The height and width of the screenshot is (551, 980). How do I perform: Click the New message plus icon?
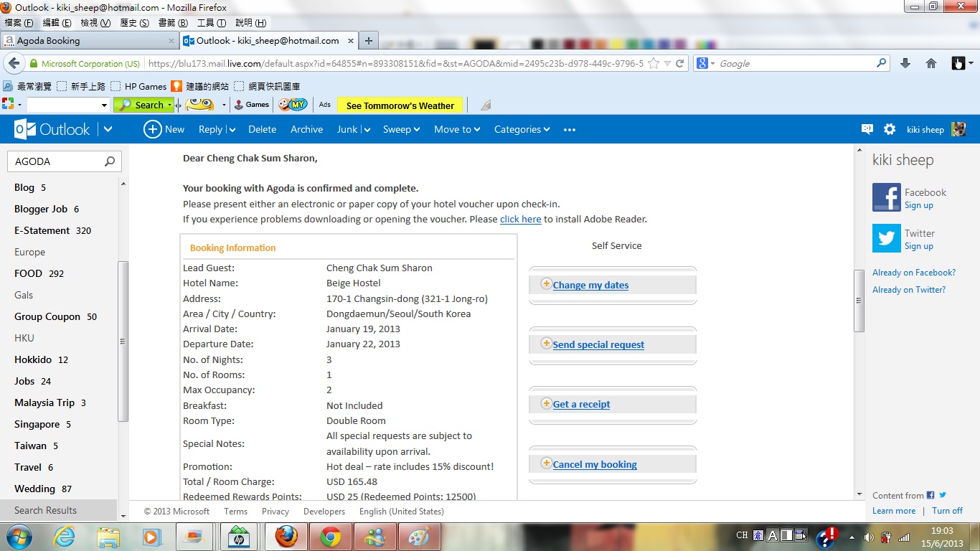click(152, 129)
